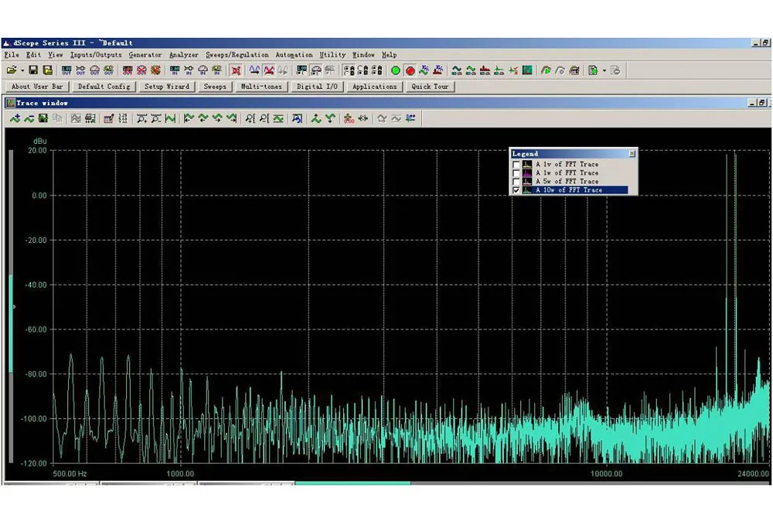This screenshot has width=773, height=532.
Task: Click the Multi-tones user bar button
Action: coord(261,87)
